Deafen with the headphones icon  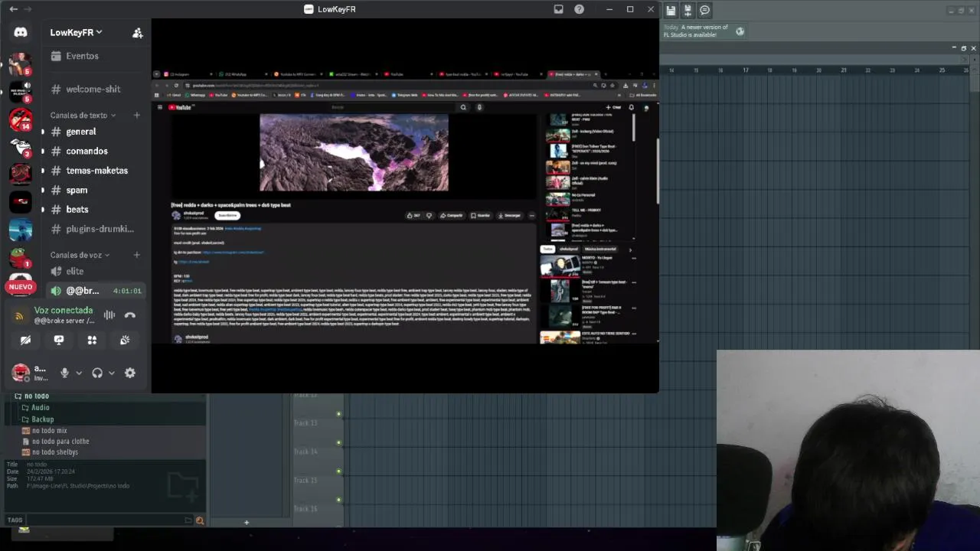(x=97, y=373)
